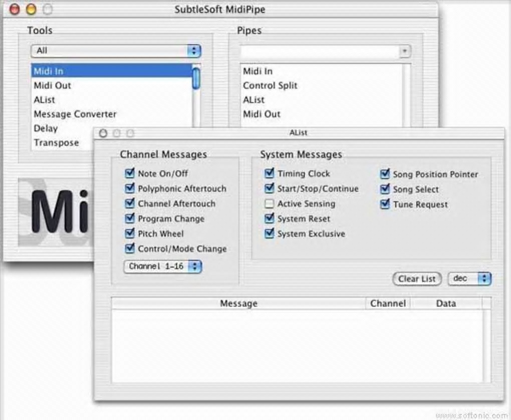511x420 pixels.
Task: Select Midi In in Pipes list
Action: [x=322, y=71]
